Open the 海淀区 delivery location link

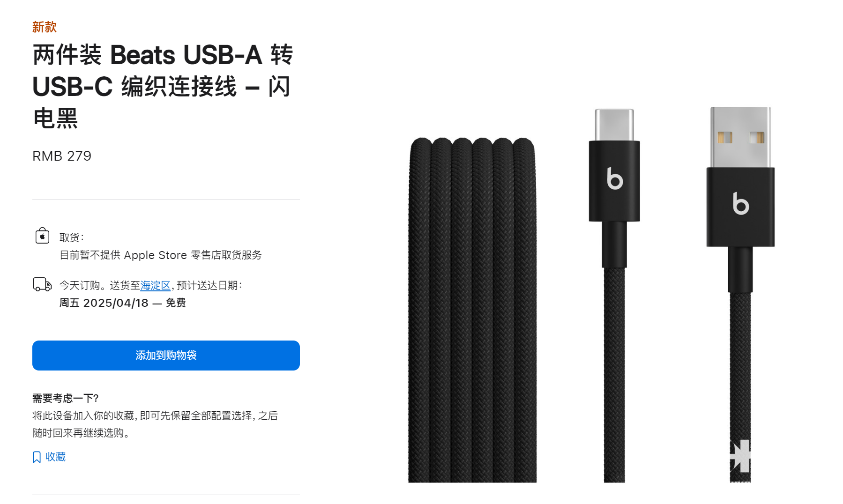coord(155,285)
